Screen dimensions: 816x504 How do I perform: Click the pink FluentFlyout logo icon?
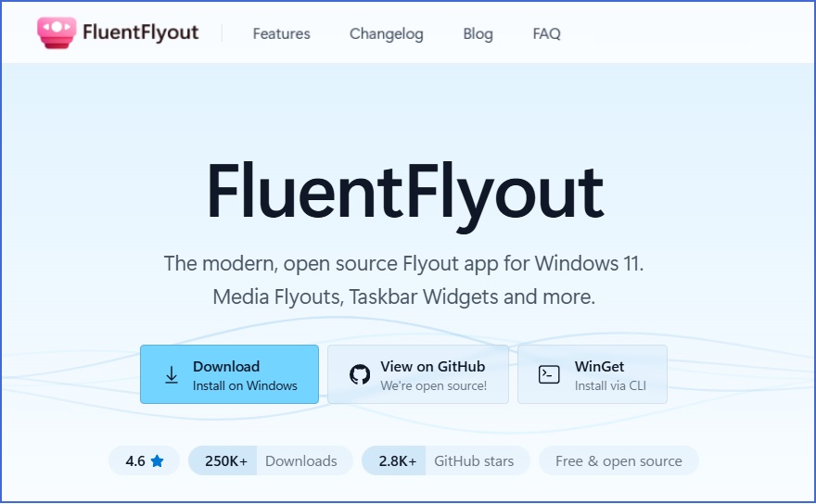pos(57,32)
